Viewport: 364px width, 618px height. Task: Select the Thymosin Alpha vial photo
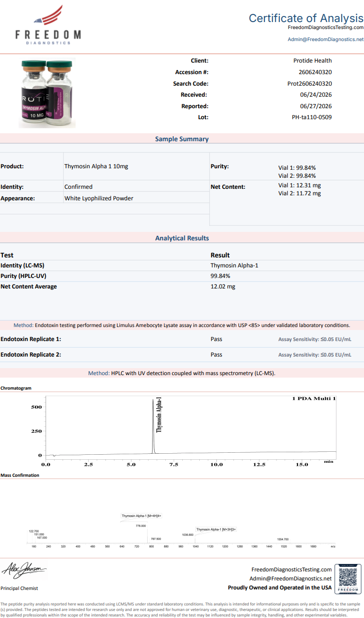[x=48, y=93]
